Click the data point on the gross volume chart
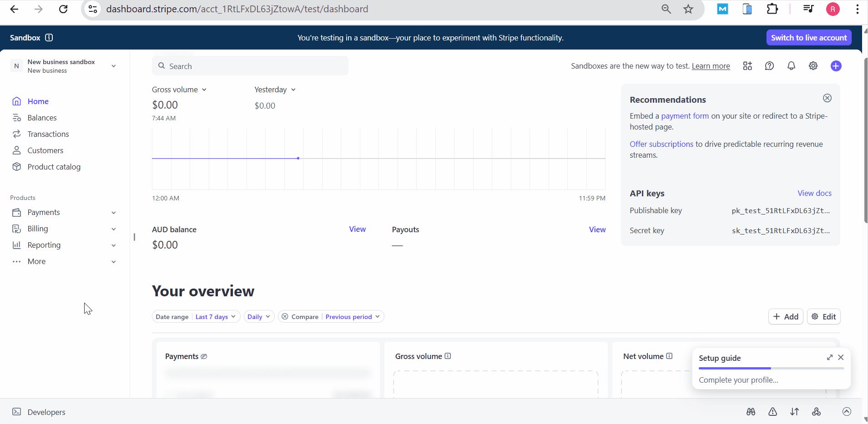868x424 pixels. [x=298, y=158]
